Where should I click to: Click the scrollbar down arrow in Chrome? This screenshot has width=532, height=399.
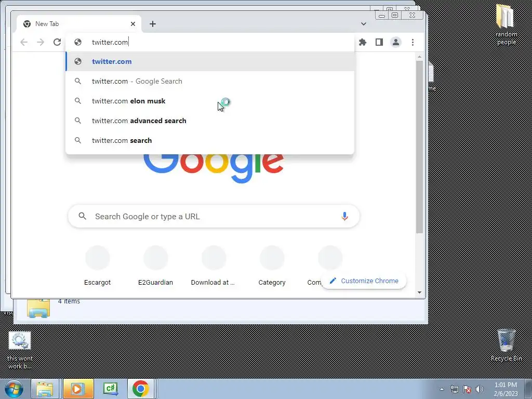(419, 292)
